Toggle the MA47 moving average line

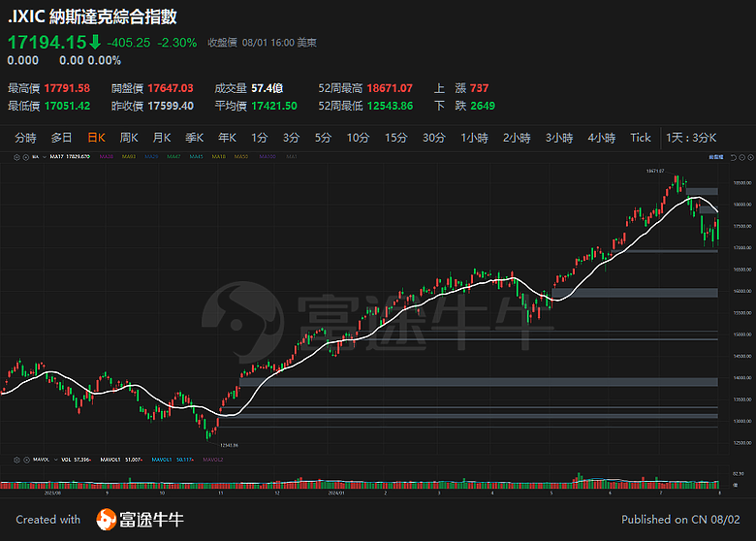pos(173,157)
